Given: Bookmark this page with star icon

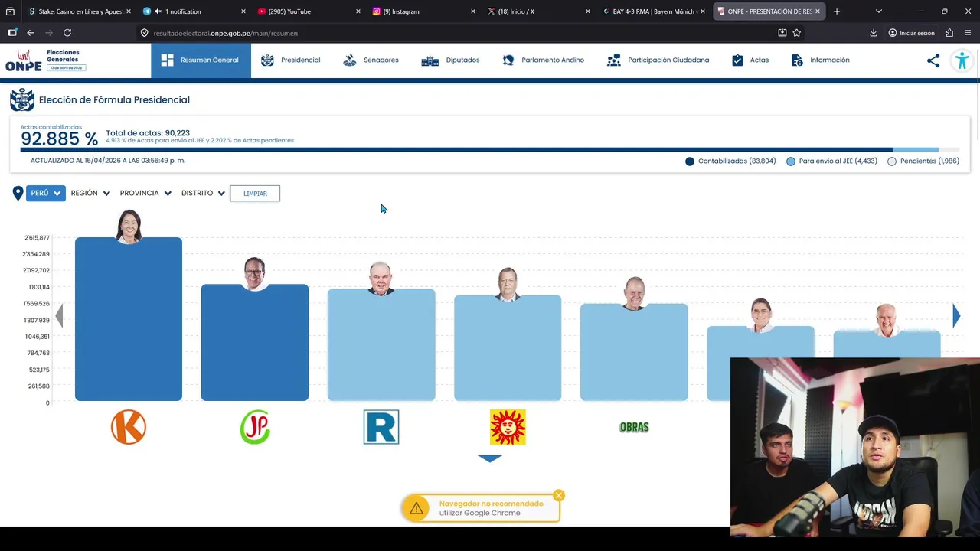Looking at the screenshot, I should click(797, 33).
